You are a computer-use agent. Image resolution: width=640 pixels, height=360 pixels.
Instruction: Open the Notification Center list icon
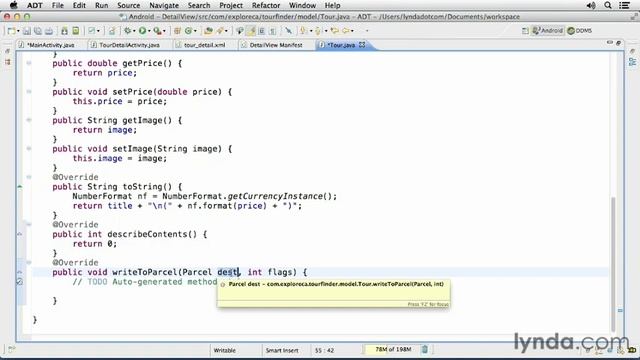pos(624,5)
